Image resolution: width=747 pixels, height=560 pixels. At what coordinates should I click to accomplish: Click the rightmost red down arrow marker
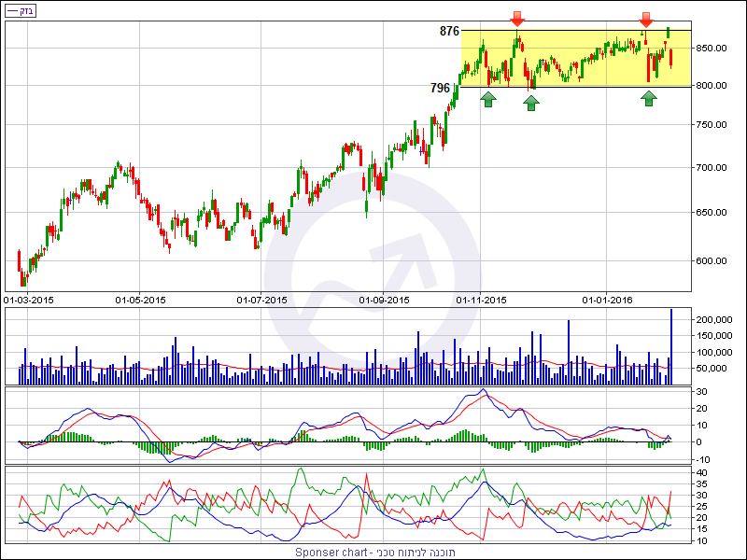[x=645, y=19]
